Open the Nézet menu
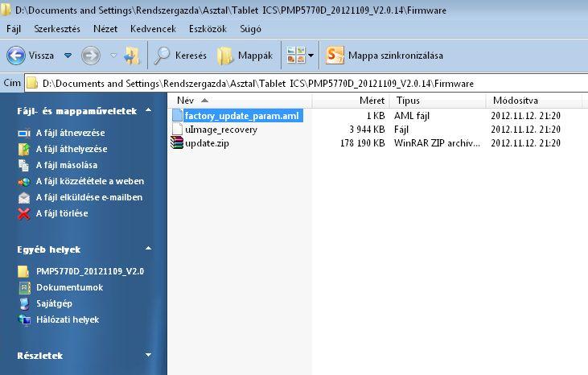 click(x=105, y=29)
